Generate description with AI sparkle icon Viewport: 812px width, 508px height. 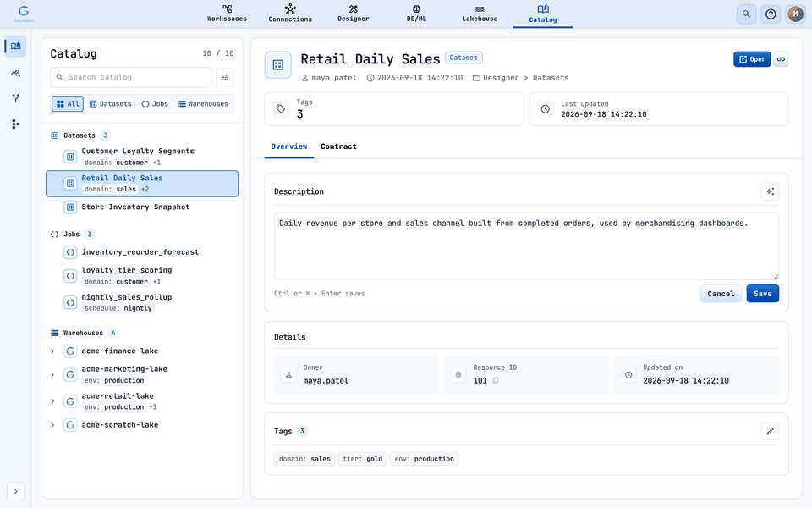[x=770, y=191]
